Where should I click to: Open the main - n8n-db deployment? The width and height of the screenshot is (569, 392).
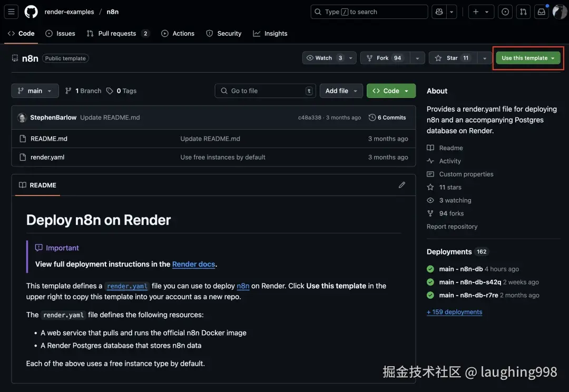pos(461,269)
